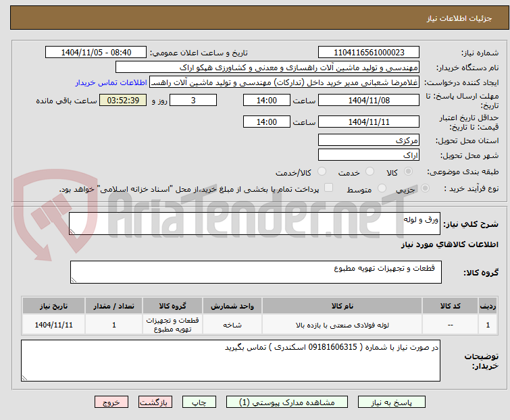Open اطلاعات تماس خریدار link
The width and height of the screenshot is (510, 420).
111,82
